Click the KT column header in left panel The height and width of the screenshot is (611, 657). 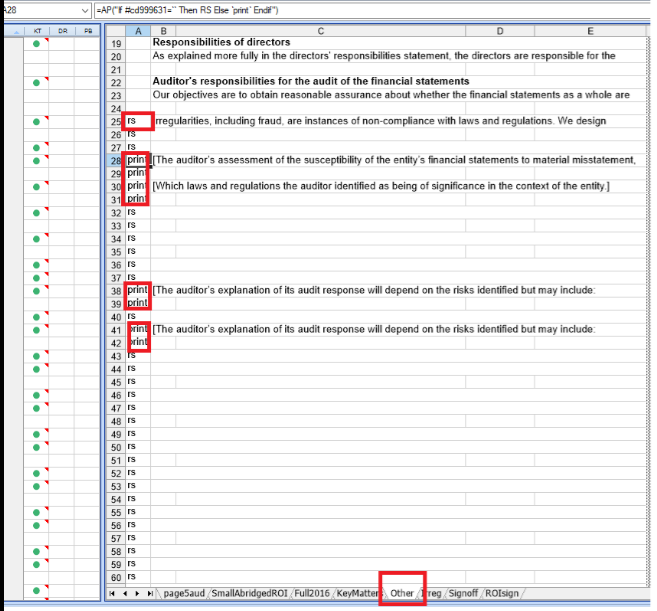click(37, 31)
